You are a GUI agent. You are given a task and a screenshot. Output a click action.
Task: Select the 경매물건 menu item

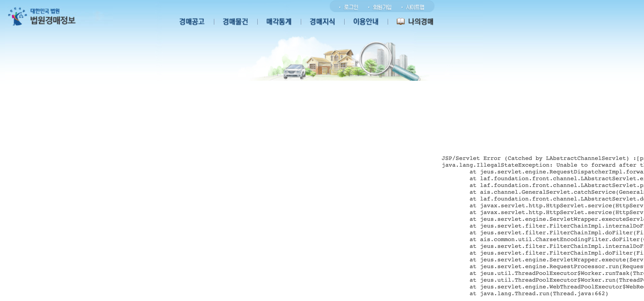[235, 22]
